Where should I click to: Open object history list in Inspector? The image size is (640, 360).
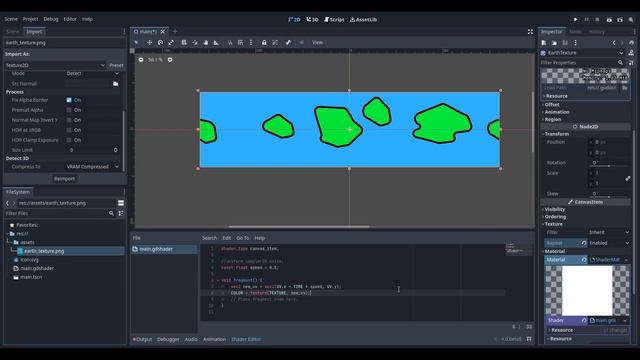point(631,42)
